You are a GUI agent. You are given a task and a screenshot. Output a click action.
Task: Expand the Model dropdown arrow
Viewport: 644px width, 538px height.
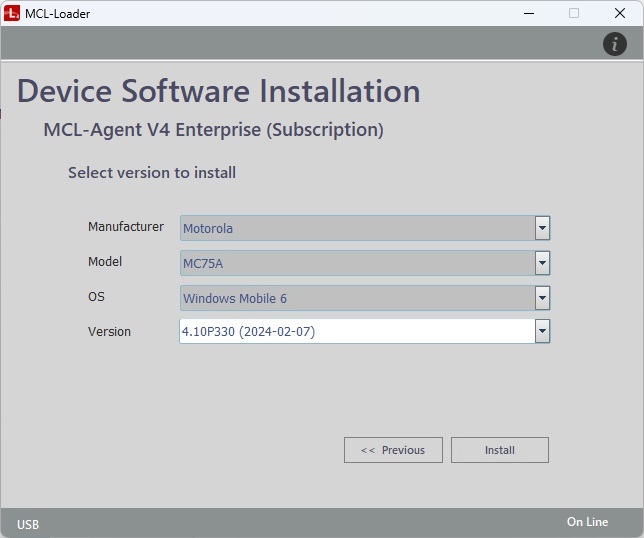coord(542,263)
